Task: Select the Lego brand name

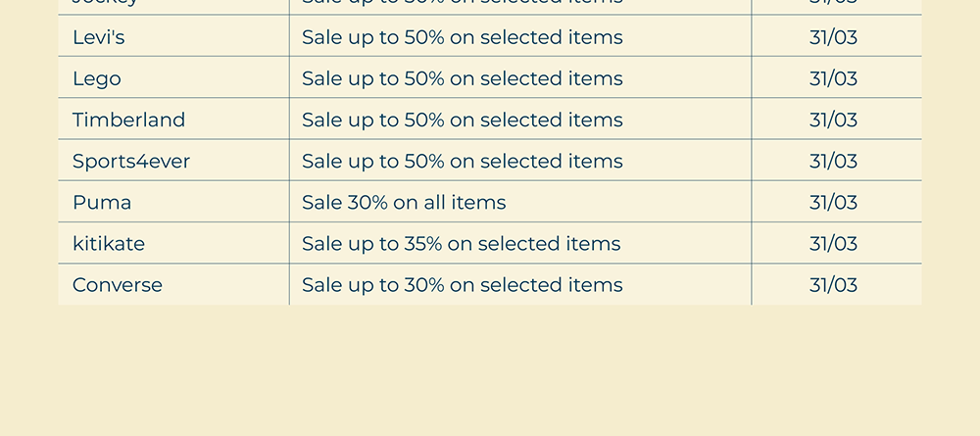Action: (97, 78)
